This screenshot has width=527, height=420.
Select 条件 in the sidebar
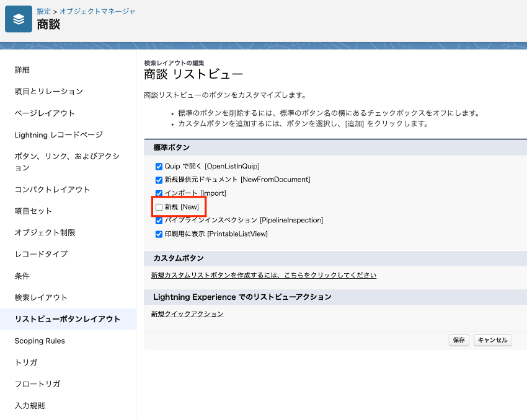tap(22, 276)
